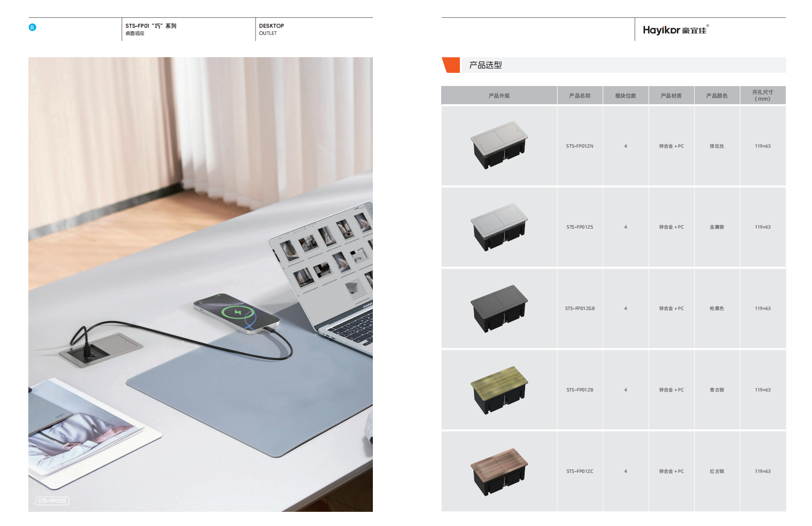
Task: Click the 产品颜色 column header
Action: click(717, 96)
